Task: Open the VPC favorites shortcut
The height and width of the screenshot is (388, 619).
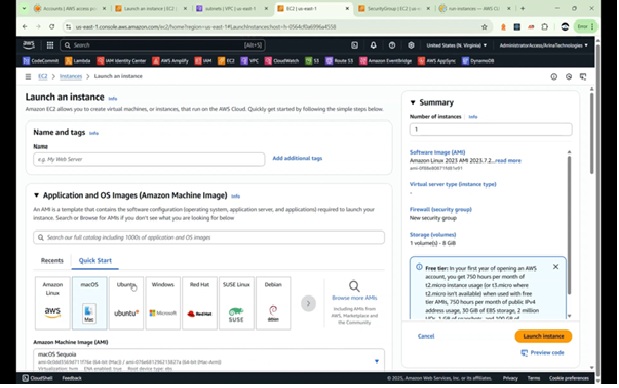Action: coord(249,61)
